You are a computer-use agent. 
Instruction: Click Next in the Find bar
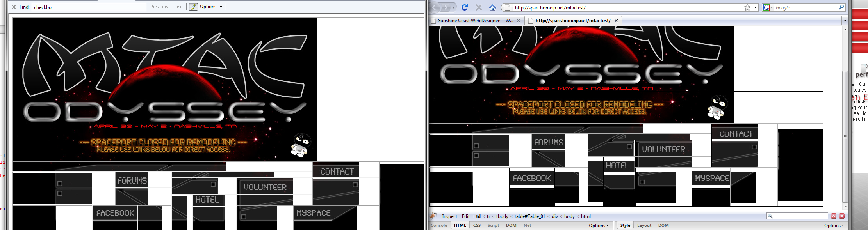pyautogui.click(x=178, y=7)
